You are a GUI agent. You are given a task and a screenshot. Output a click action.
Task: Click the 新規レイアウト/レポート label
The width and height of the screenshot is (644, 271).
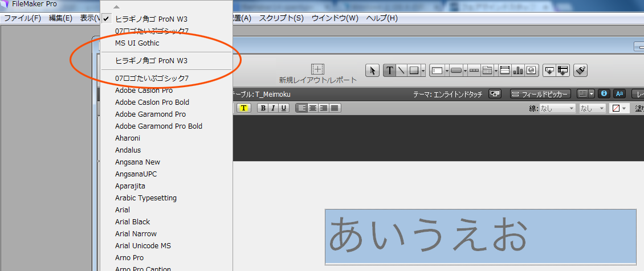pos(318,80)
